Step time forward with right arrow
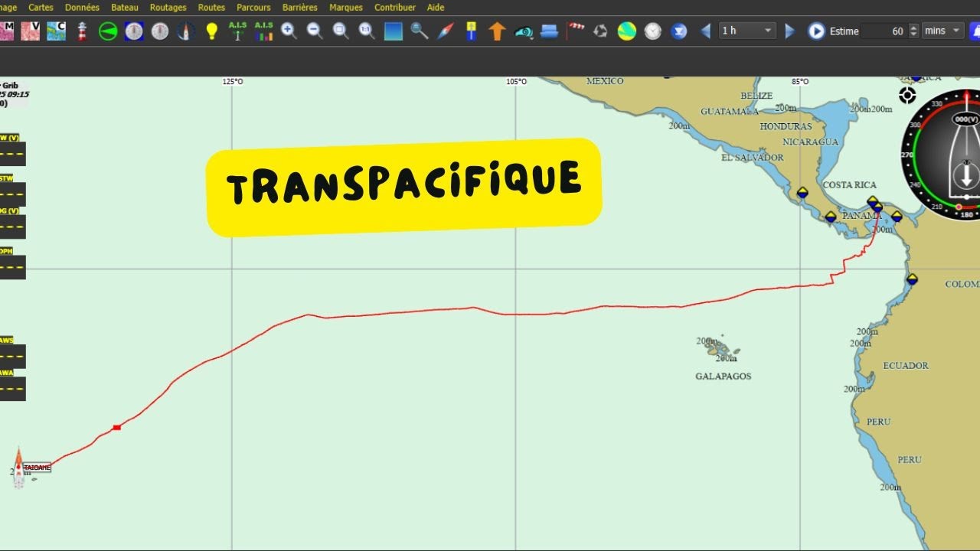 tap(790, 31)
